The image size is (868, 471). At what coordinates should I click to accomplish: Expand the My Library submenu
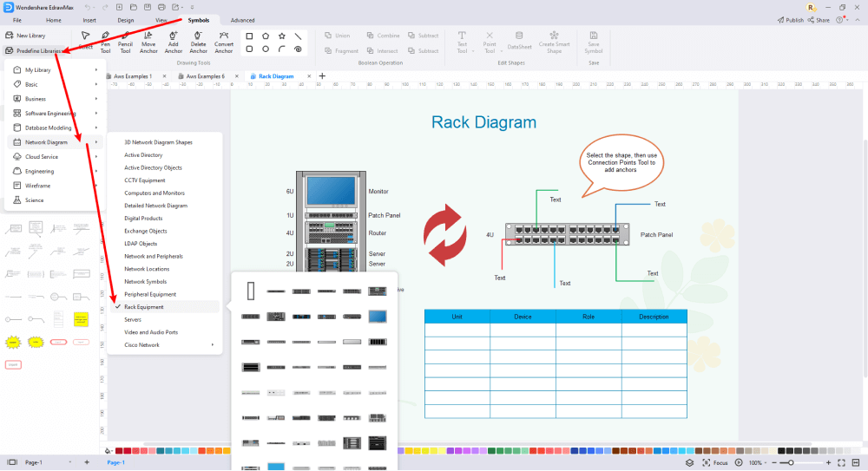tap(56, 69)
